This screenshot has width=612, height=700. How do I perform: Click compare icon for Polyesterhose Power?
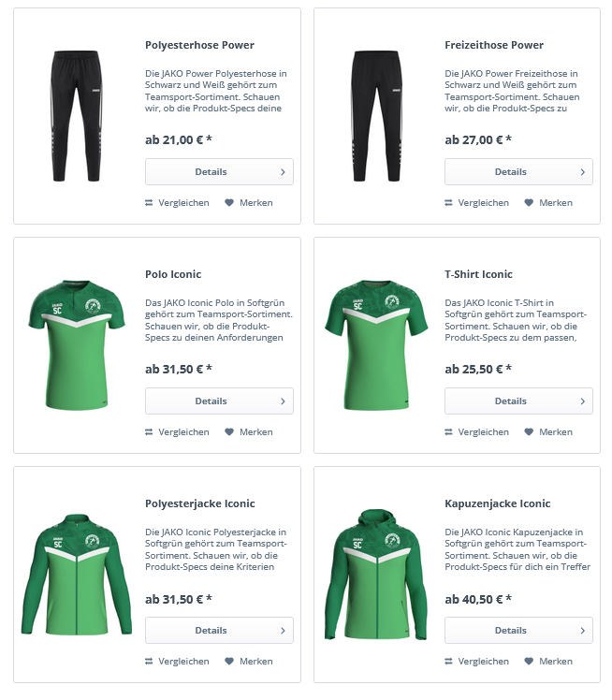pyautogui.click(x=149, y=203)
